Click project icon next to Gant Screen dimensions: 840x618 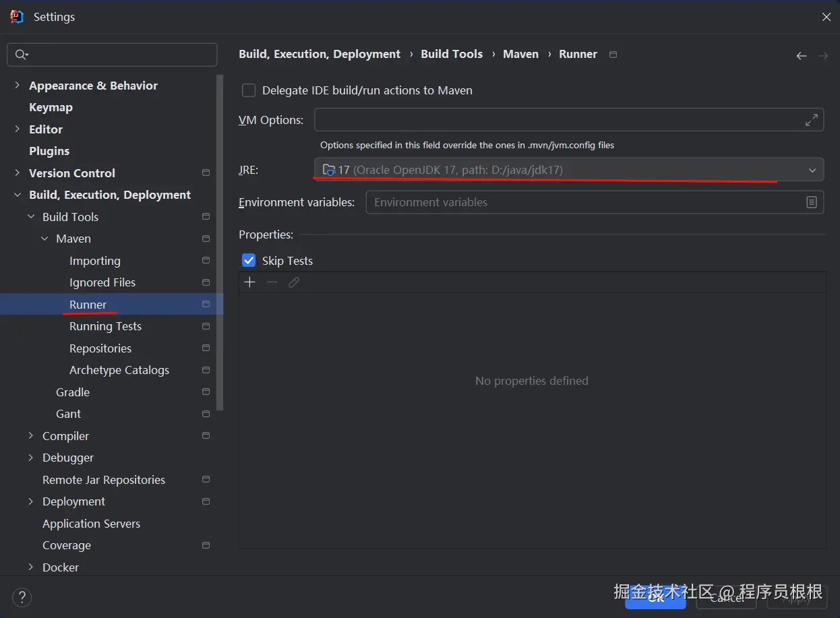(x=206, y=414)
